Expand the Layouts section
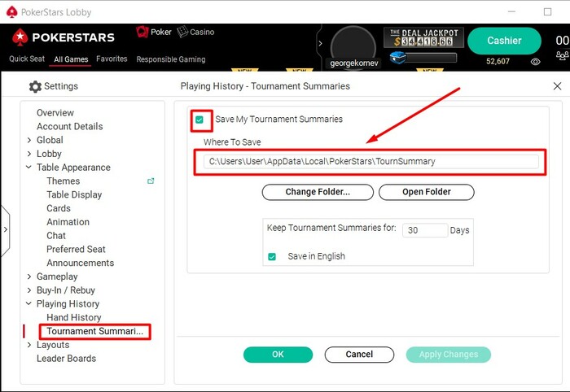570x392 pixels. (x=29, y=345)
